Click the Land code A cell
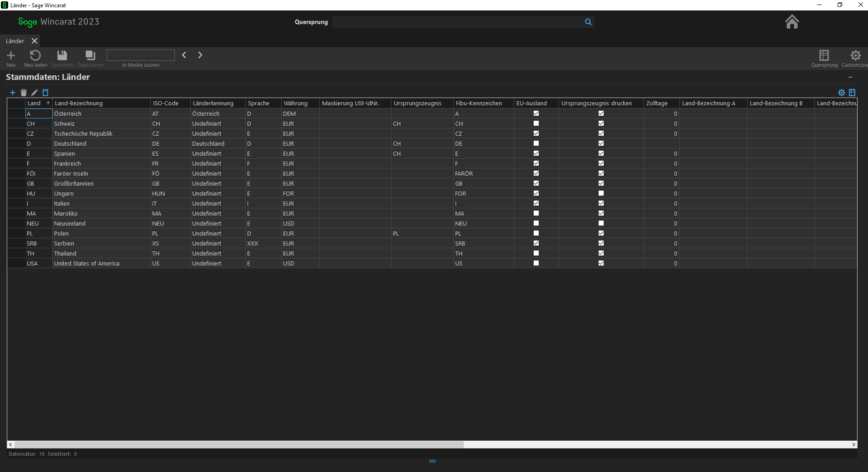The width and height of the screenshot is (868, 472). (39, 113)
